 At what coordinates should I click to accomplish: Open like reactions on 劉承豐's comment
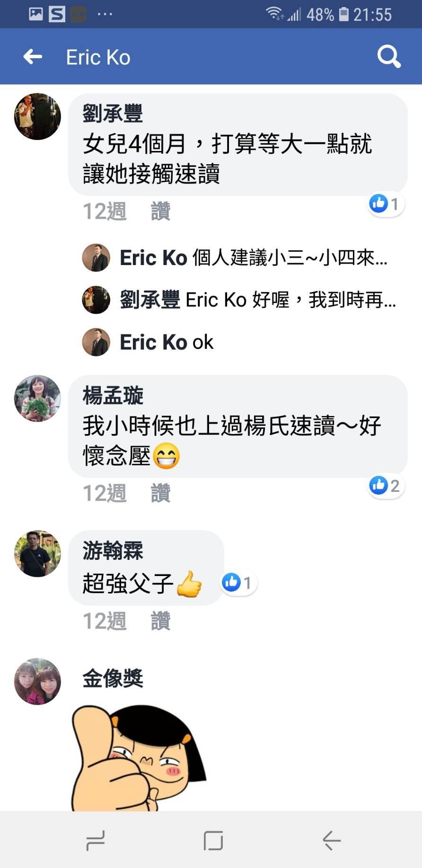pyautogui.click(x=386, y=204)
